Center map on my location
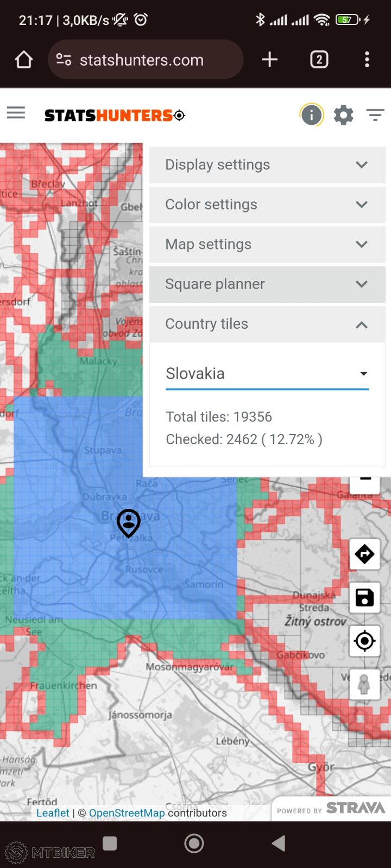The width and height of the screenshot is (391, 868). [364, 641]
